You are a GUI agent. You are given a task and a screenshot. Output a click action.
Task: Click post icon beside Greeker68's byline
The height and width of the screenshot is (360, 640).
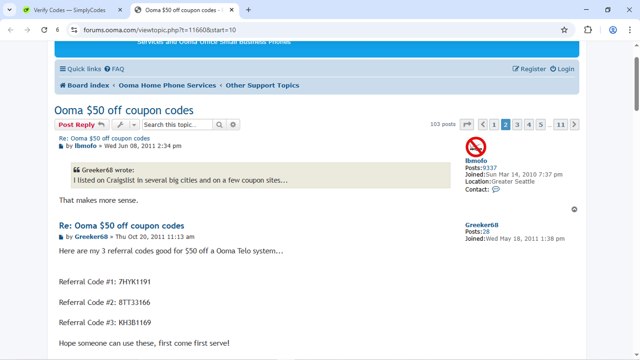(61, 237)
